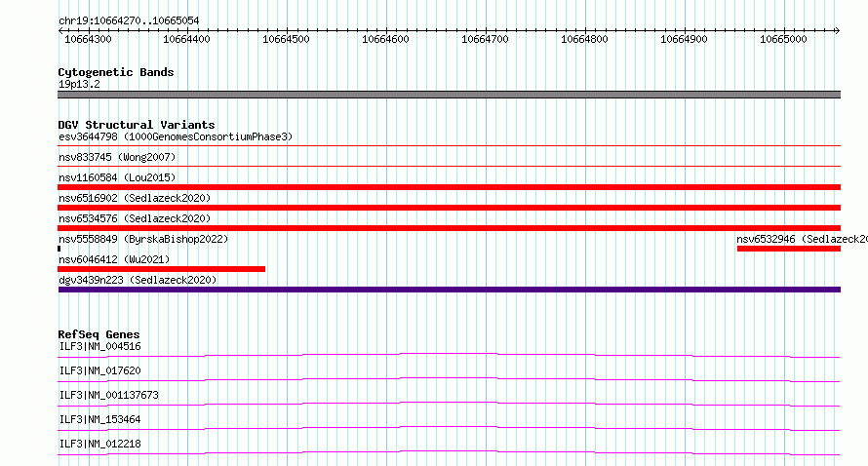Image resolution: width=868 pixels, height=466 pixels.
Task: Click the thin red line under nsv833745
Action: coord(449,166)
